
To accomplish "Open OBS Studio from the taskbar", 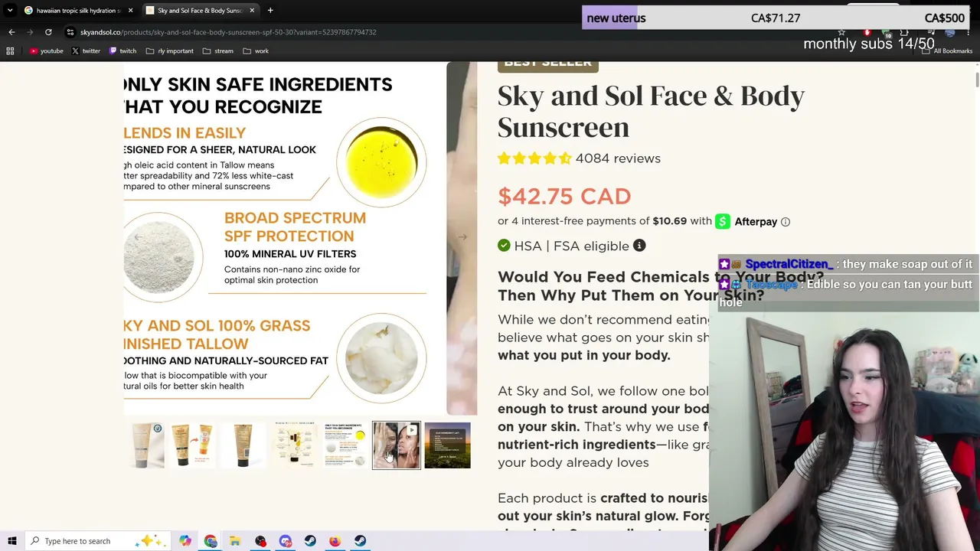I will click(260, 541).
